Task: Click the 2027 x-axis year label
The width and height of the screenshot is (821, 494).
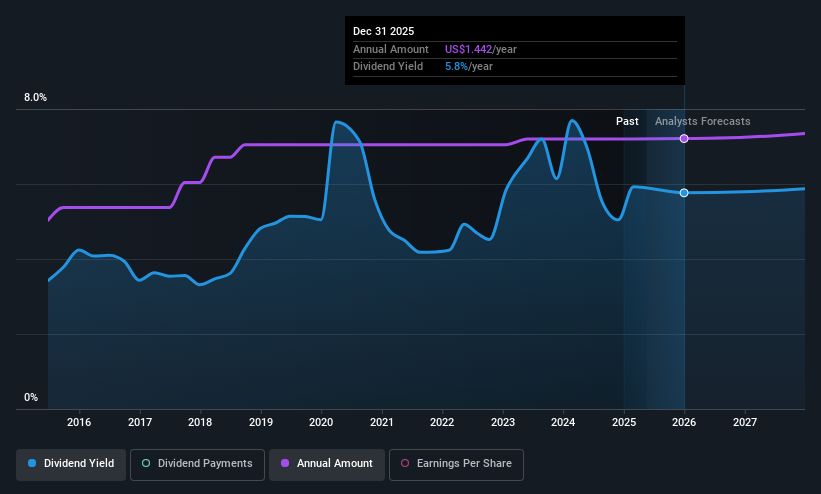Action: click(745, 422)
